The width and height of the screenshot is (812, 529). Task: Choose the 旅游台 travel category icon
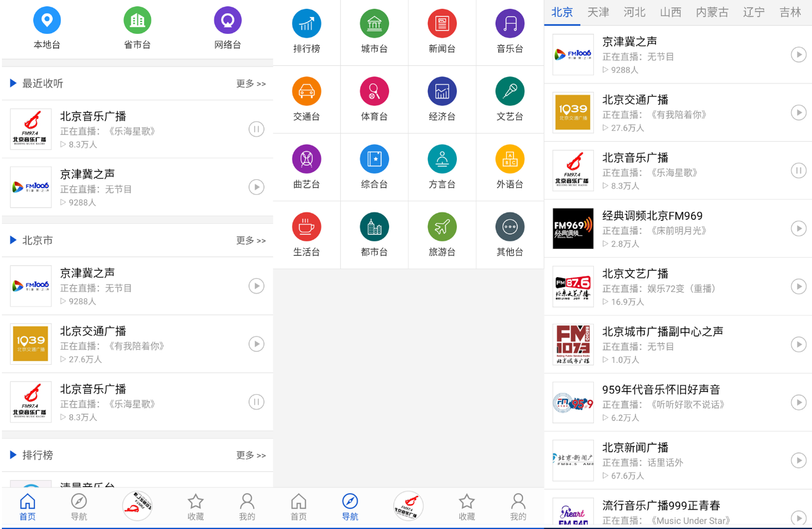pyautogui.click(x=442, y=227)
